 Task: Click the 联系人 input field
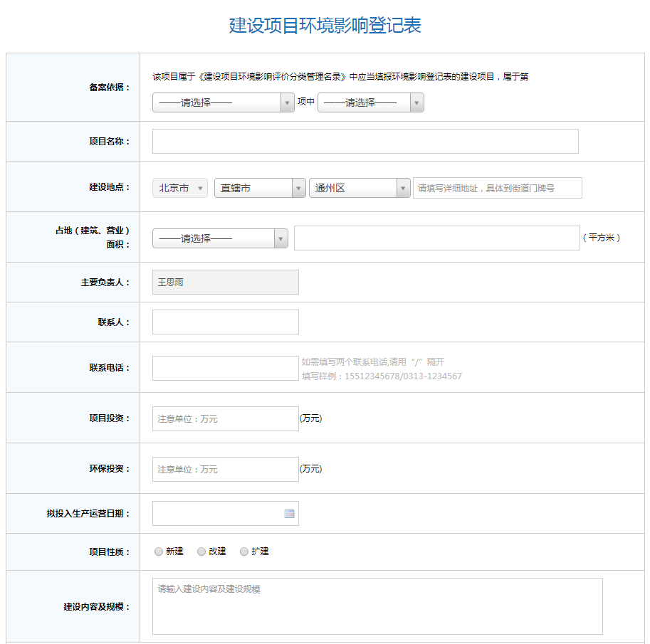226,322
